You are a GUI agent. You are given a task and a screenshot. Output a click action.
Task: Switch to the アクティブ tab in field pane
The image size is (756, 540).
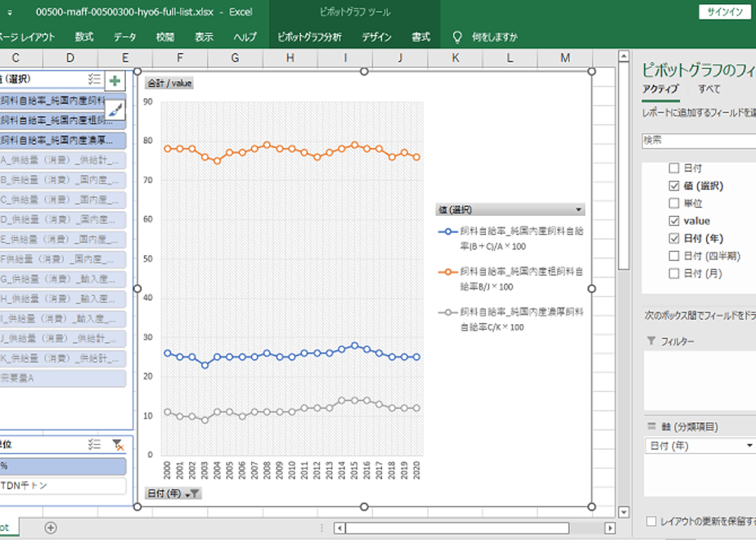(x=660, y=89)
